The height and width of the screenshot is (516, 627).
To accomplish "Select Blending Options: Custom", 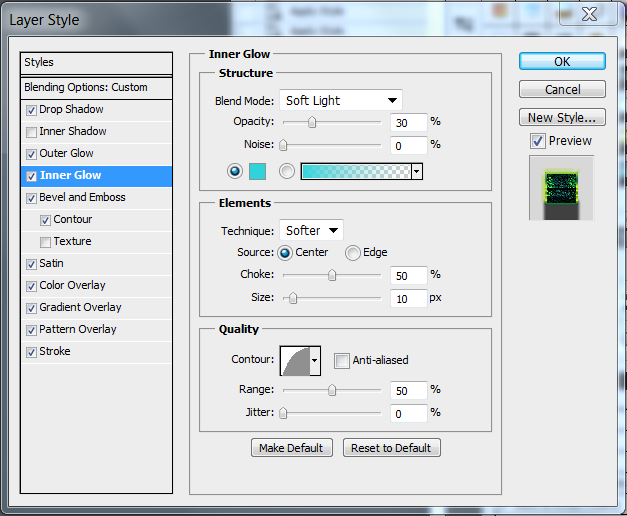I will pyautogui.click(x=96, y=88).
